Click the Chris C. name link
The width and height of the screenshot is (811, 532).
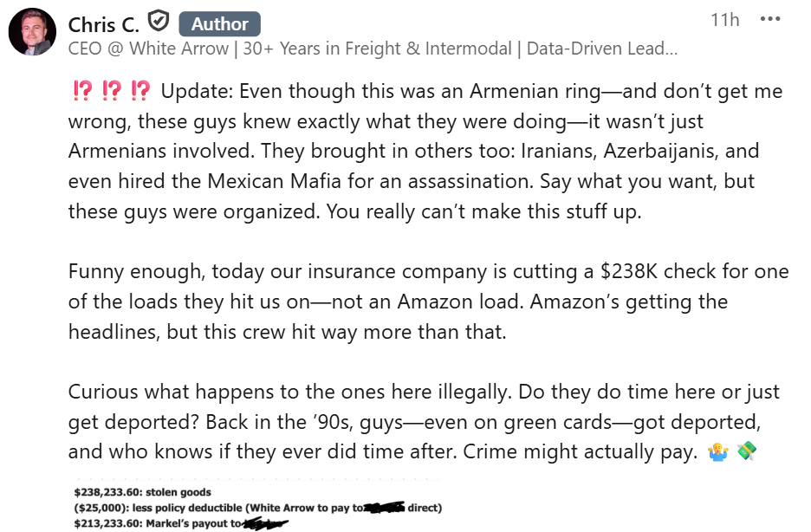point(103,23)
